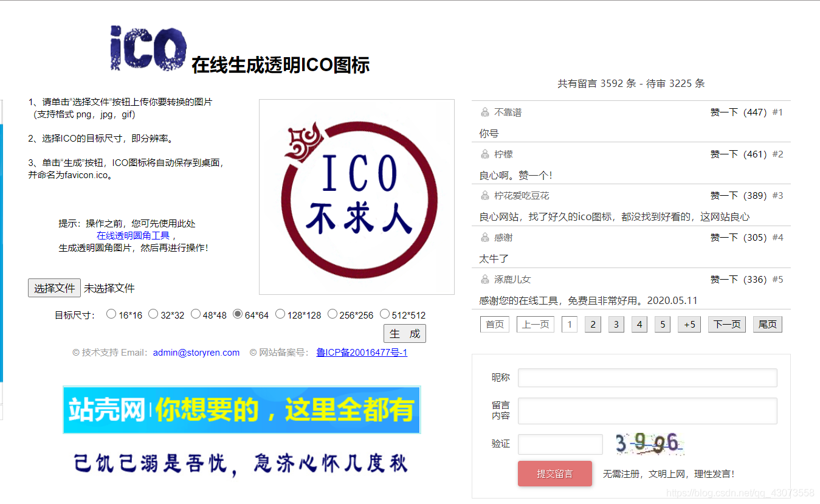This screenshot has width=820, height=504.
Task: Click comment number #2
Action: (777, 154)
